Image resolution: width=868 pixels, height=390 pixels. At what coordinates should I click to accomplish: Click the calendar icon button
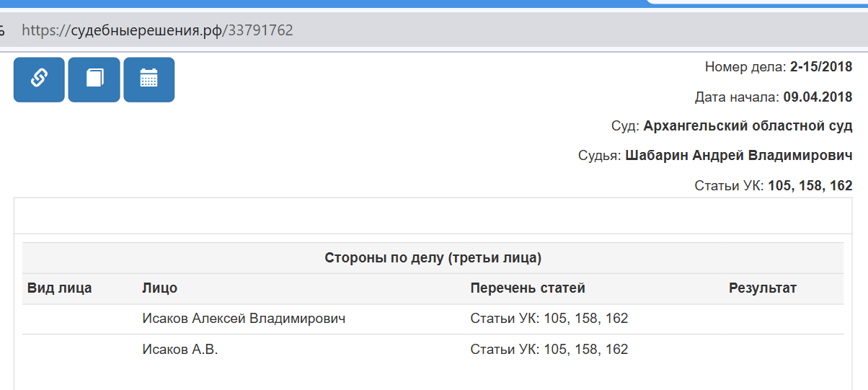click(x=149, y=79)
